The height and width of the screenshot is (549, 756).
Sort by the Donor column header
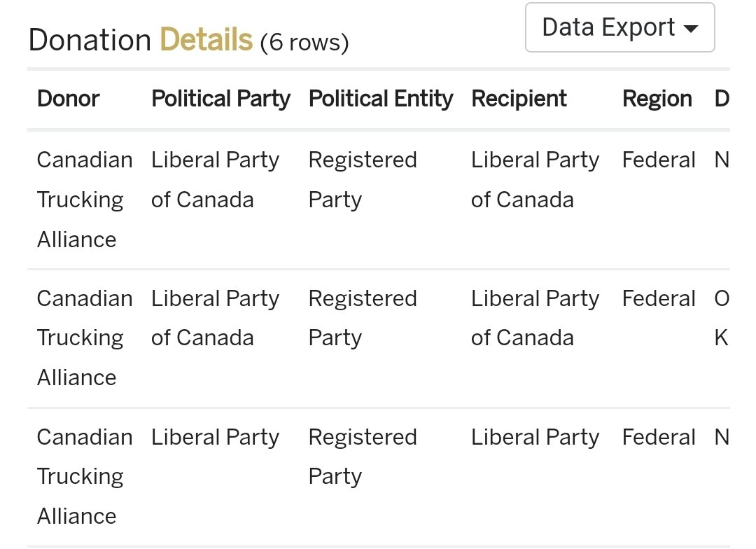click(69, 99)
